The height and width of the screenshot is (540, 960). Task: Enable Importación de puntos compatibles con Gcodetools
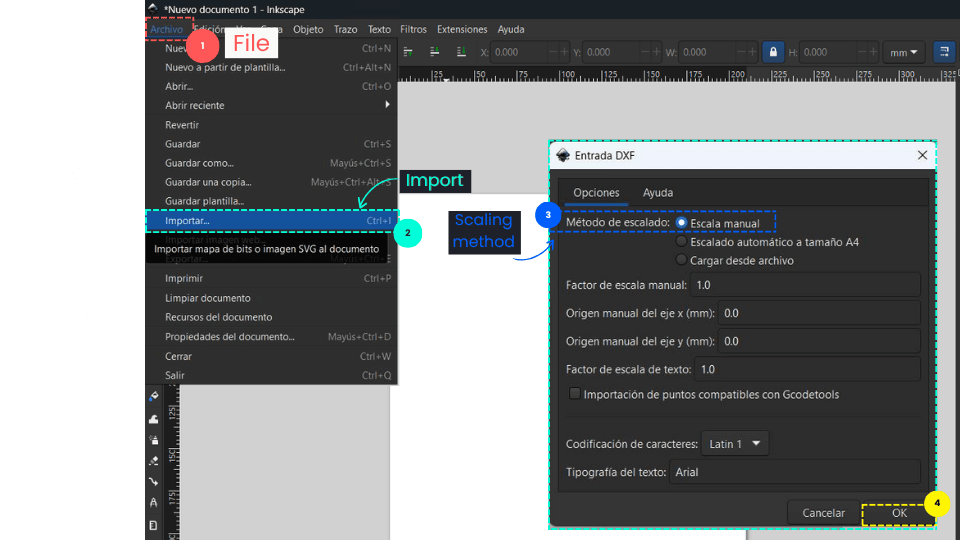tap(574, 394)
